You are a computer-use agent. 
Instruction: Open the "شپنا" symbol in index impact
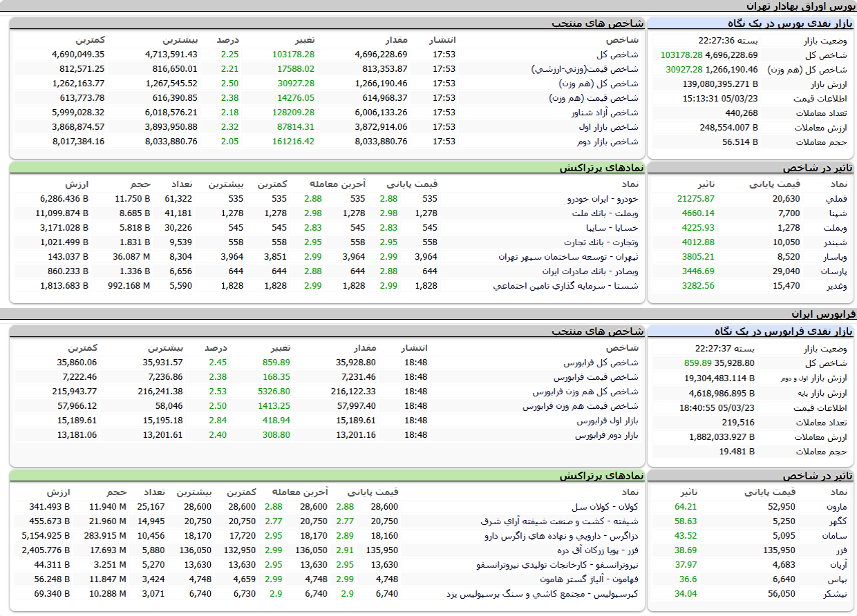(x=838, y=213)
